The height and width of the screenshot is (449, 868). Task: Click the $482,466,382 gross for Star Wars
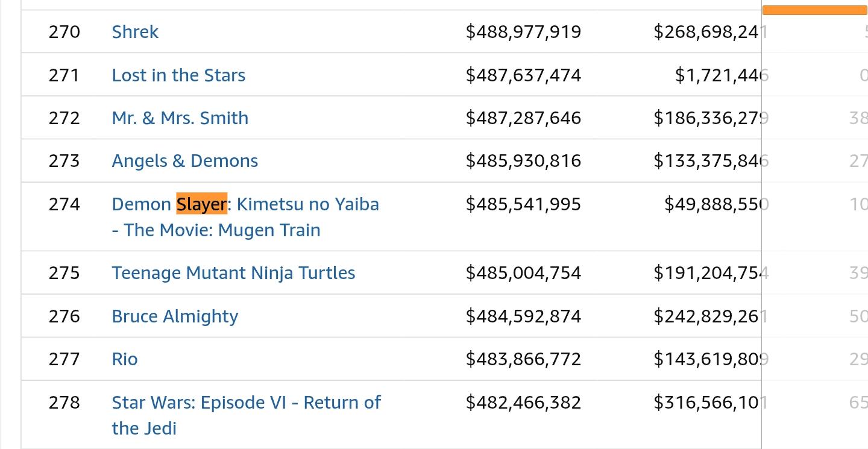point(523,402)
